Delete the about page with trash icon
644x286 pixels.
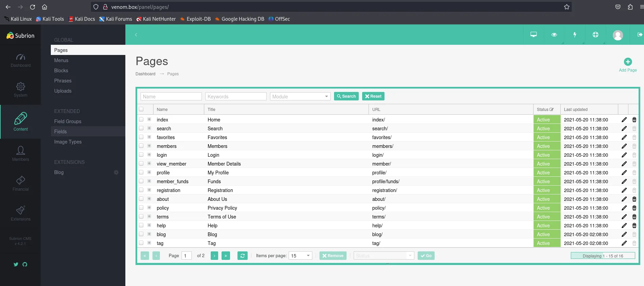click(x=634, y=199)
